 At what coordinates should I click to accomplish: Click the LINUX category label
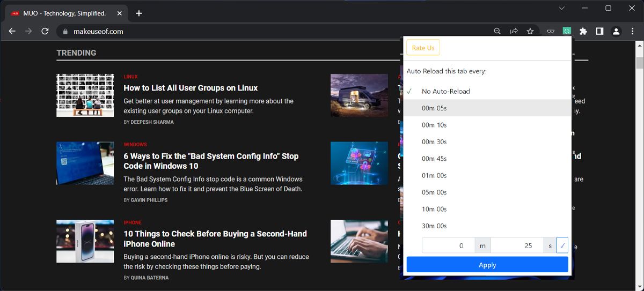point(130,77)
